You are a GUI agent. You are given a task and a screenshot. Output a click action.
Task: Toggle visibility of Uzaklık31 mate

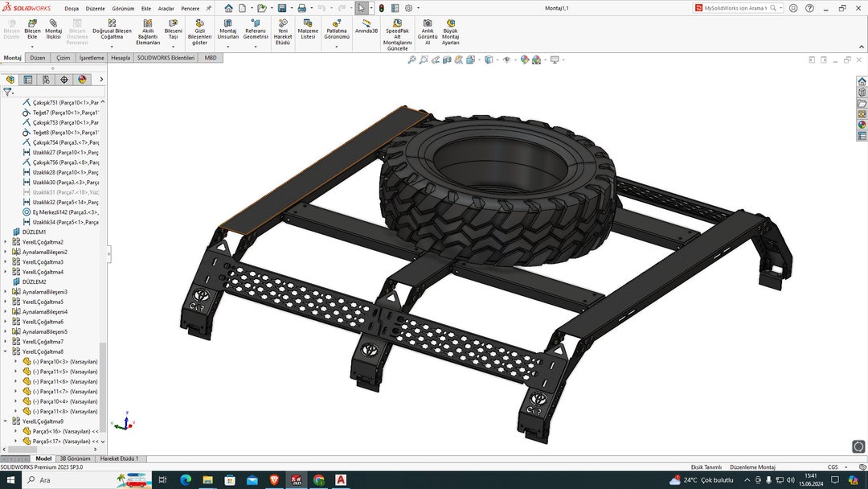pyautogui.click(x=50, y=192)
